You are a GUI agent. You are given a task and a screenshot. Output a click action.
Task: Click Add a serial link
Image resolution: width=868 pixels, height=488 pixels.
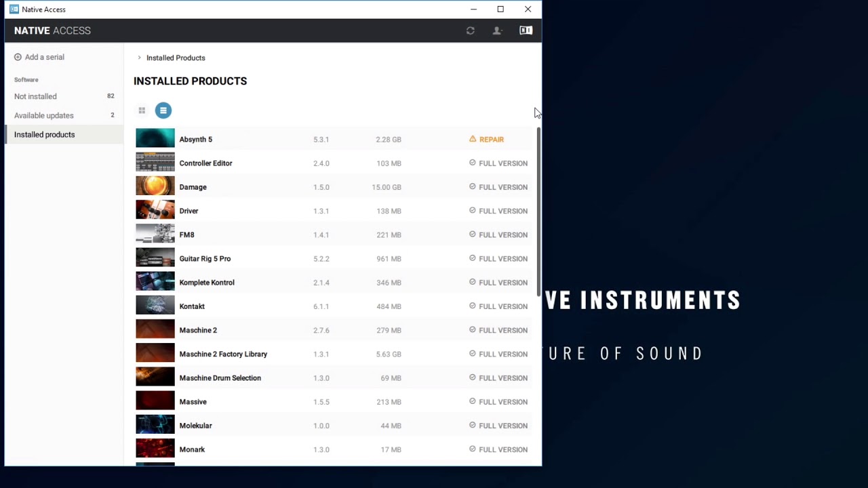[45, 57]
